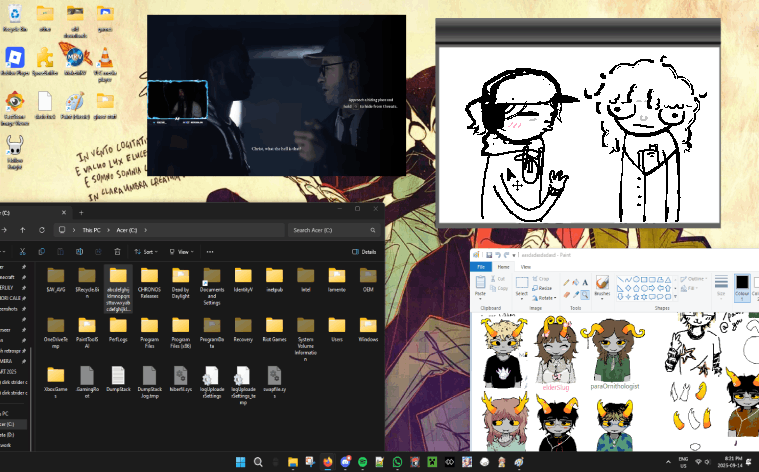Select the Colour picker eyedropper tool
Viewport: 759px width, 472px height.
[576, 294]
